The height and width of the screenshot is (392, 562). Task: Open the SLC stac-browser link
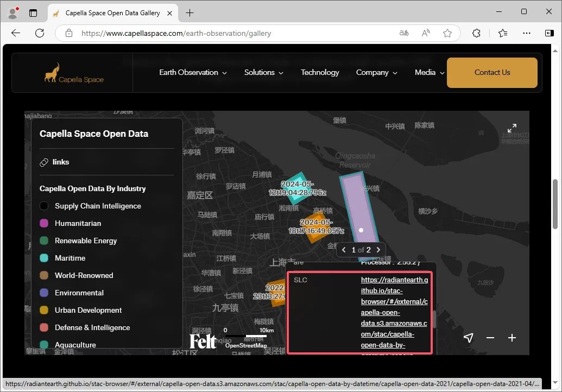394,312
